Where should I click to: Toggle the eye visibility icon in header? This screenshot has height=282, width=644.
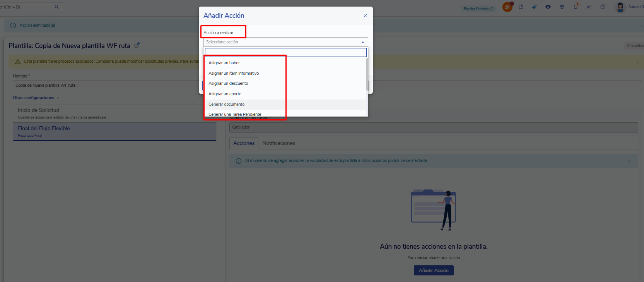click(548, 7)
